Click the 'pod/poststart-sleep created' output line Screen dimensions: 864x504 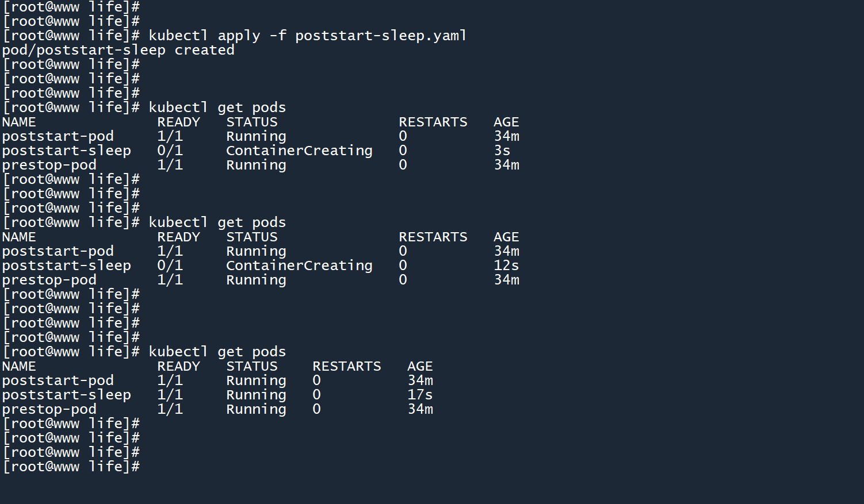click(118, 50)
